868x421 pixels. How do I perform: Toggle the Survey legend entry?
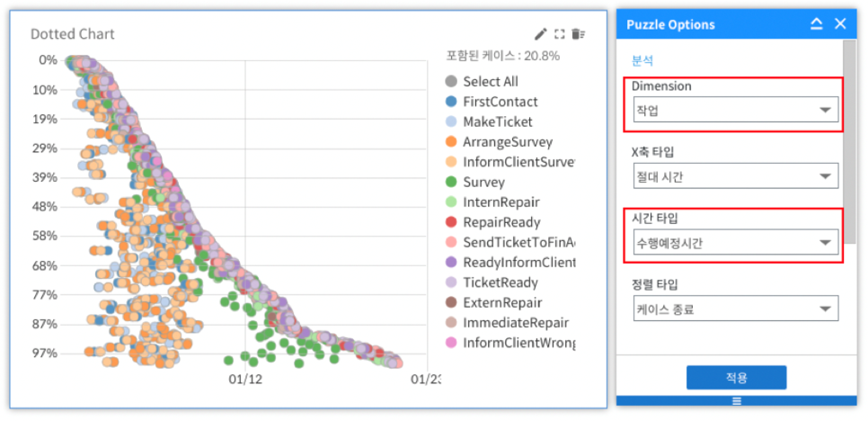click(x=483, y=182)
